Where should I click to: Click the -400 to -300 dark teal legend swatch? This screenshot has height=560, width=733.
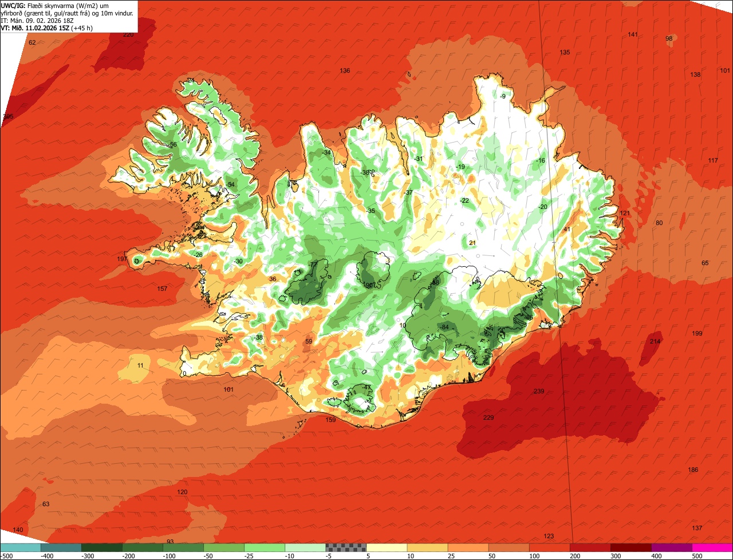tap(61, 547)
